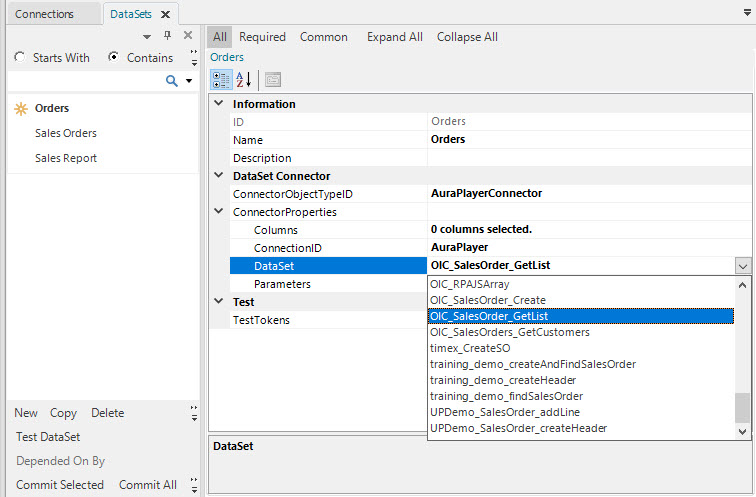
Task: Click Collapse All
Action: coord(467,37)
